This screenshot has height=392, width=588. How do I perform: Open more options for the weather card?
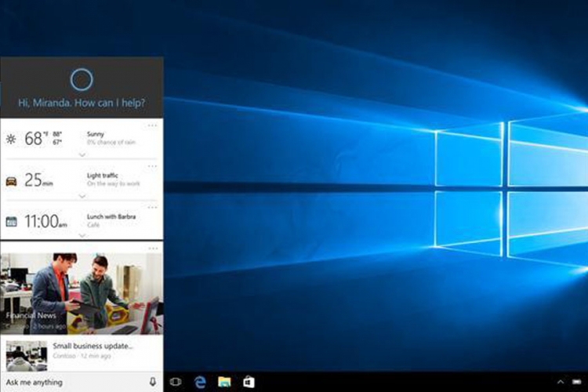pos(152,125)
